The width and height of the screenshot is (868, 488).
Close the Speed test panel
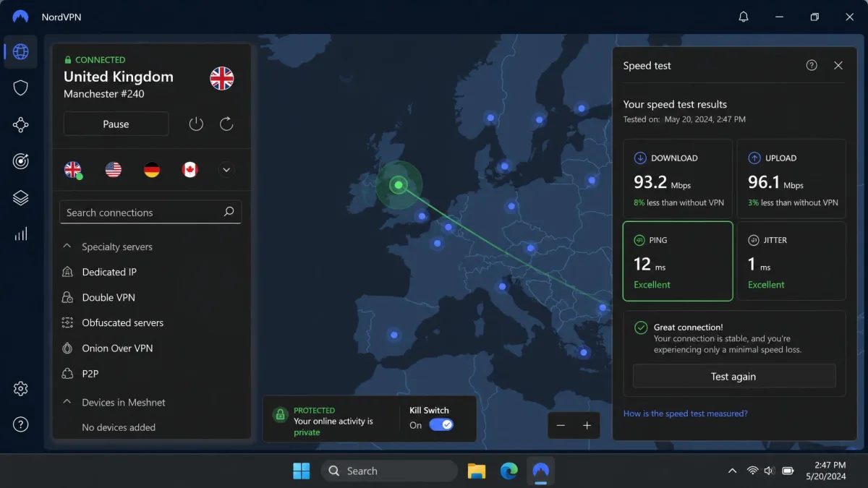click(838, 65)
